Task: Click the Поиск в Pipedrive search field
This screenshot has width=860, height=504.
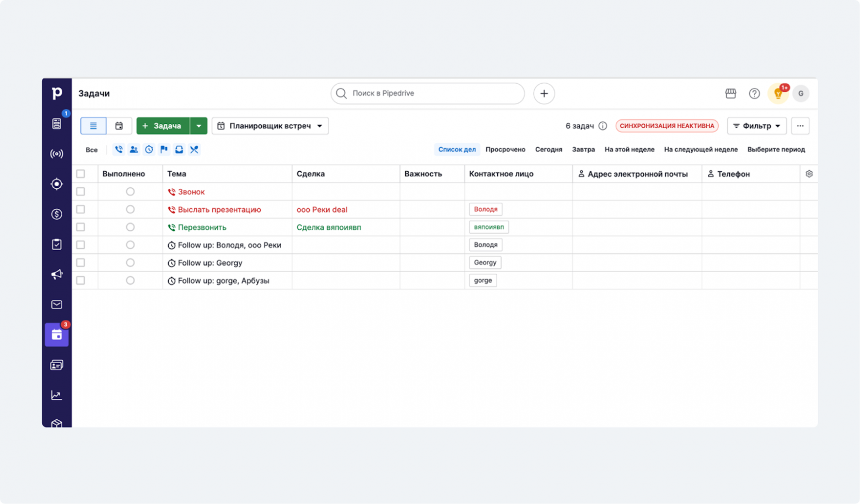Action: pyautogui.click(x=427, y=93)
